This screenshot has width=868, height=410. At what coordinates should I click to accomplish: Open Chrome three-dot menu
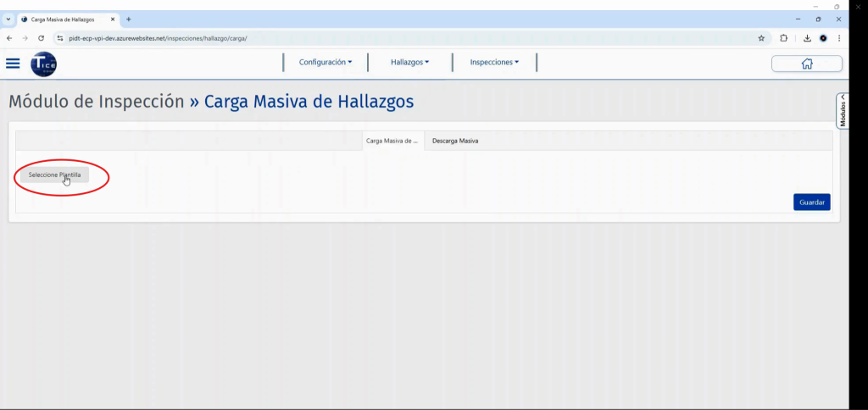point(839,38)
